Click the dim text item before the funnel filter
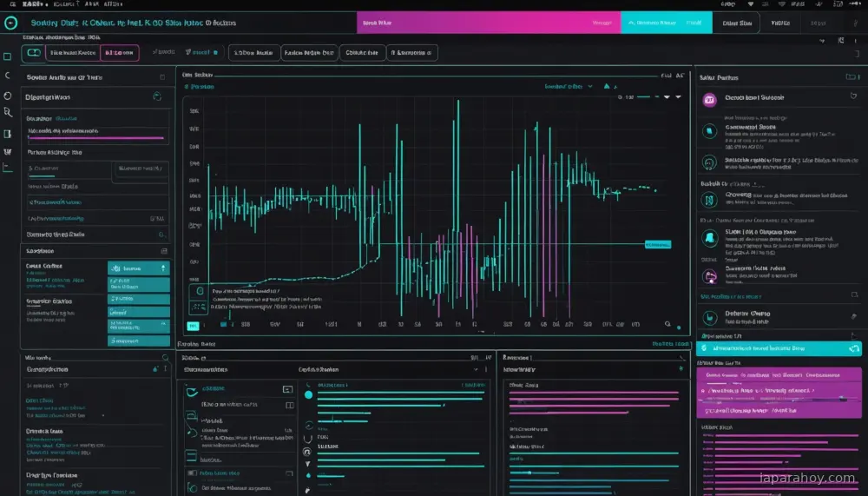 click(163, 52)
